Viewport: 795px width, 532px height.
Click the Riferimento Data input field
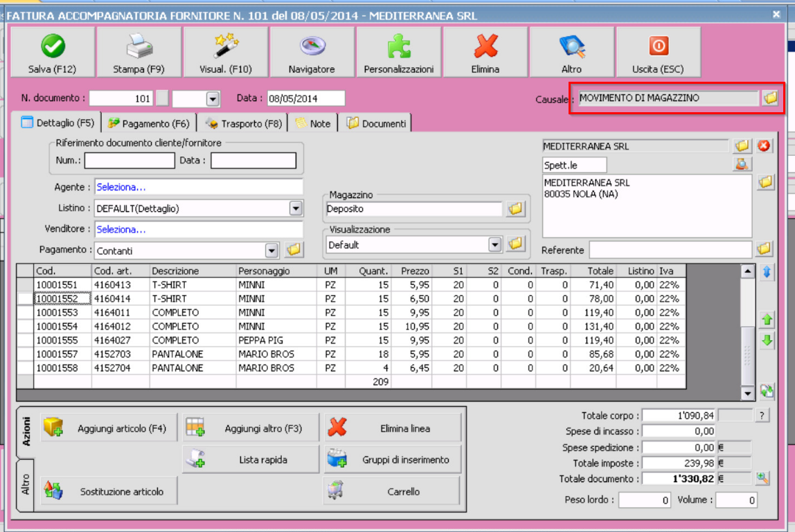point(253,160)
